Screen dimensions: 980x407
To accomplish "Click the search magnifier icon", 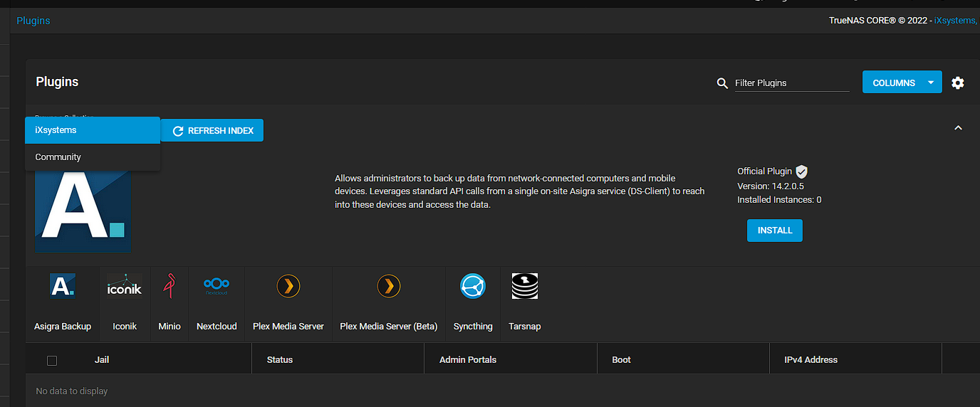I will click(x=722, y=83).
